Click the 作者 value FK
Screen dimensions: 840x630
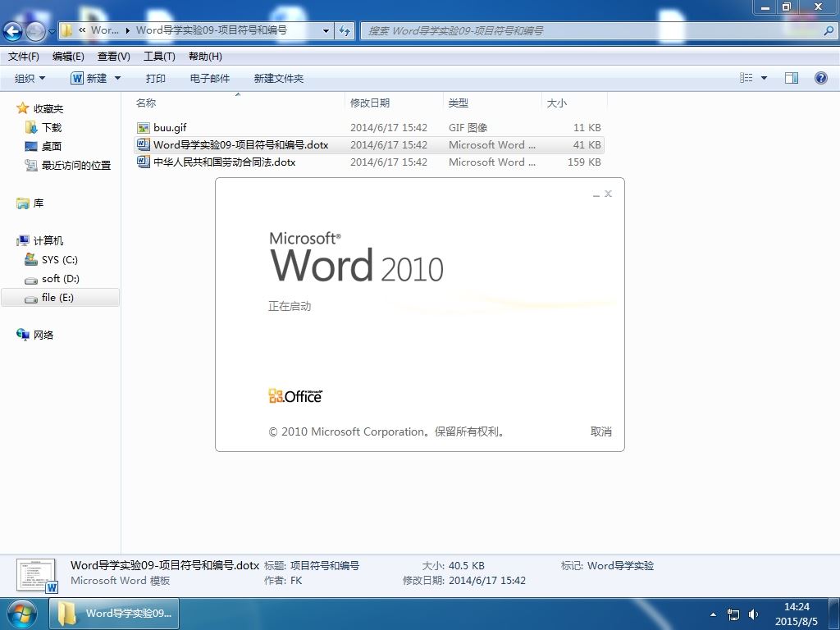pos(295,580)
